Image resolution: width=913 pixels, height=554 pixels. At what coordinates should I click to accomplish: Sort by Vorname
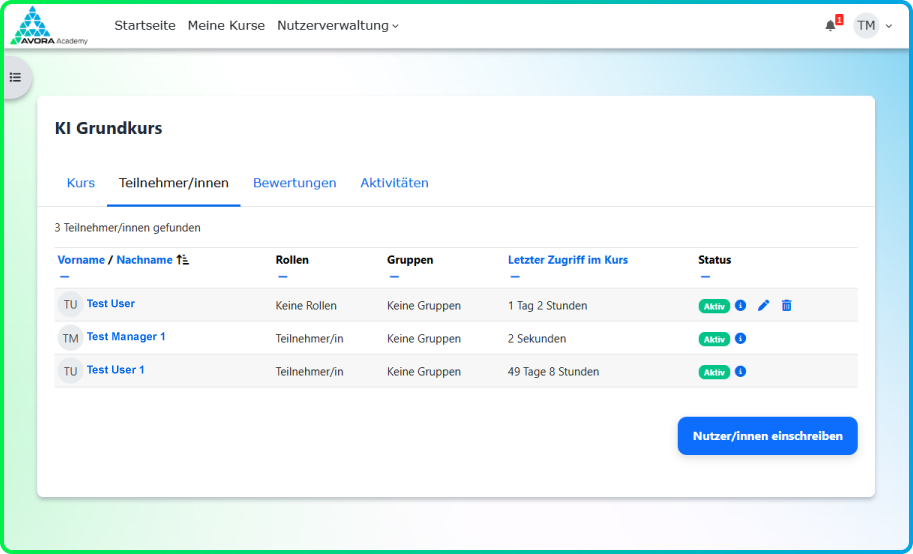click(81, 260)
